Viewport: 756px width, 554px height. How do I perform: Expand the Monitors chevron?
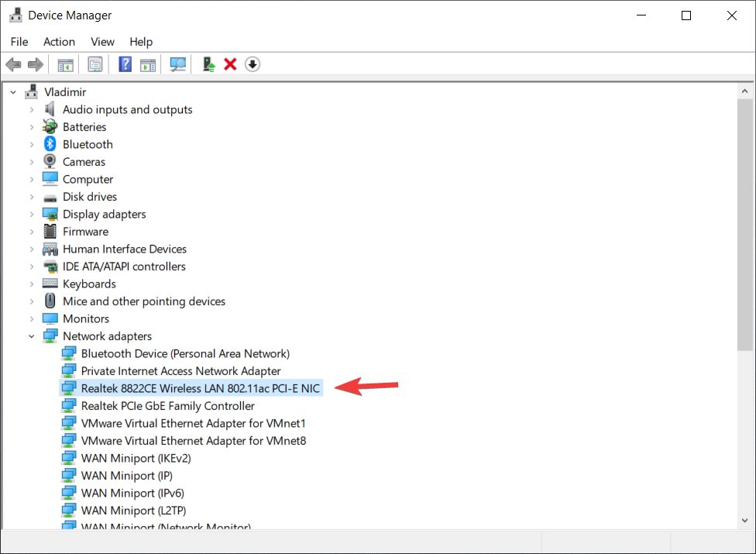31,318
